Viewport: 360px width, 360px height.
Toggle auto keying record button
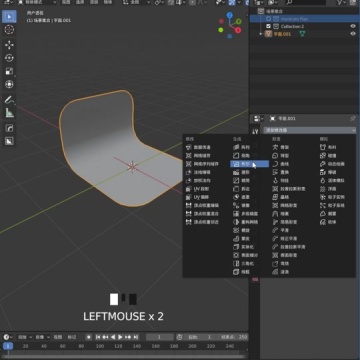click(89, 337)
